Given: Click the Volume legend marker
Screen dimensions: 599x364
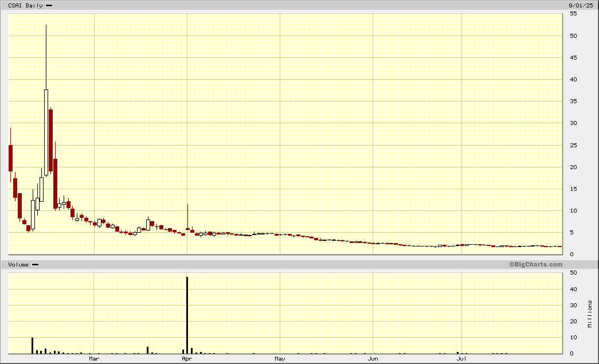Looking at the screenshot, I should click(x=35, y=264).
